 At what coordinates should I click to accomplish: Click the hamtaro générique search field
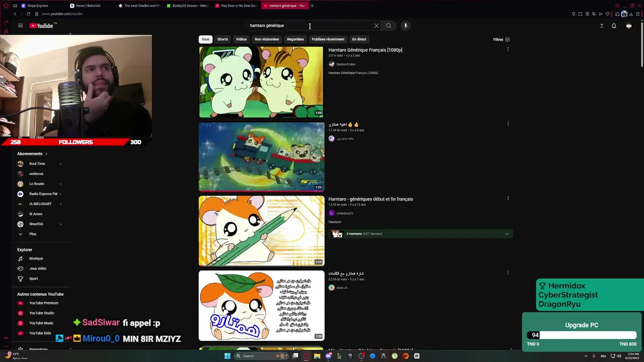click(x=309, y=26)
